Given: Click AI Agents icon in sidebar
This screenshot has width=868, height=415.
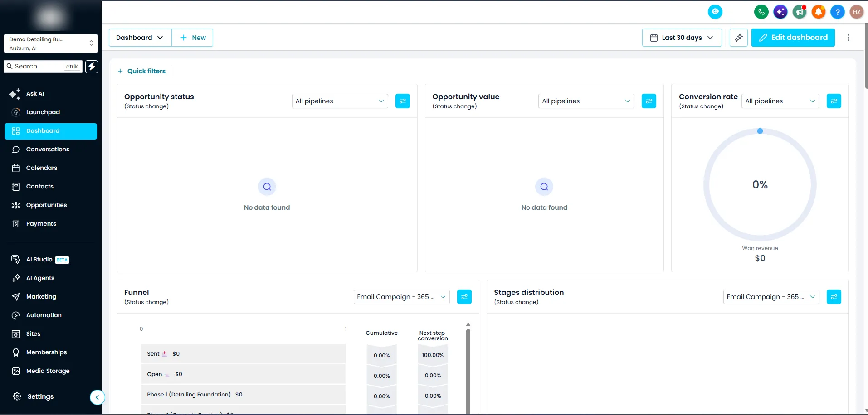Looking at the screenshot, I should click(16, 278).
